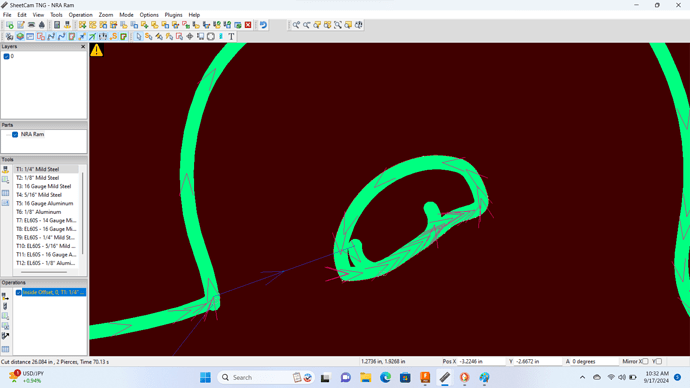Click the Y position value field
The height and width of the screenshot is (388, 690).
tap(538, 361)
